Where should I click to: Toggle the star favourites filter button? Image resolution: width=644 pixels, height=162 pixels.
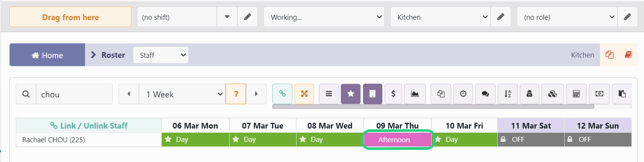351,94
